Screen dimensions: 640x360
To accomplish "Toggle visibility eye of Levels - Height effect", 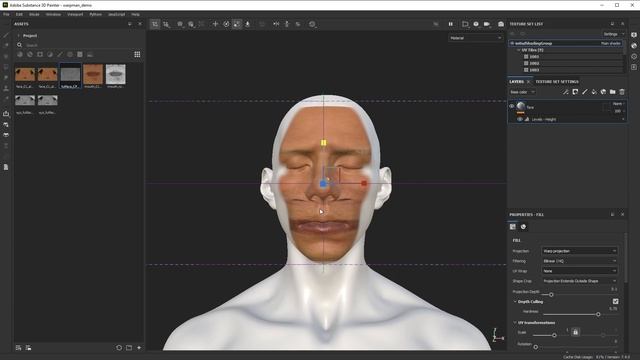I will click(x=520, y=120).
